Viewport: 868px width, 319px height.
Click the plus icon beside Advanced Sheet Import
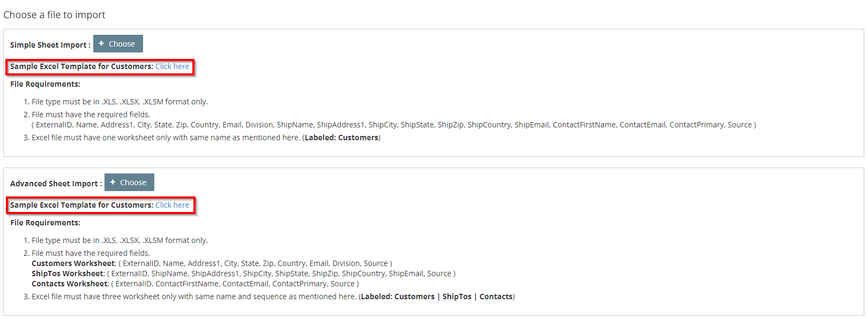[x=113, y=183]
